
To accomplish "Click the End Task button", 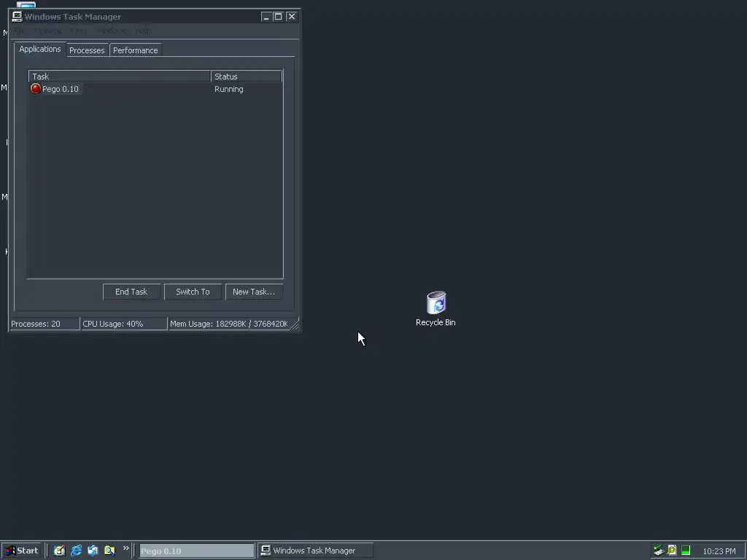I will point(131,292).
